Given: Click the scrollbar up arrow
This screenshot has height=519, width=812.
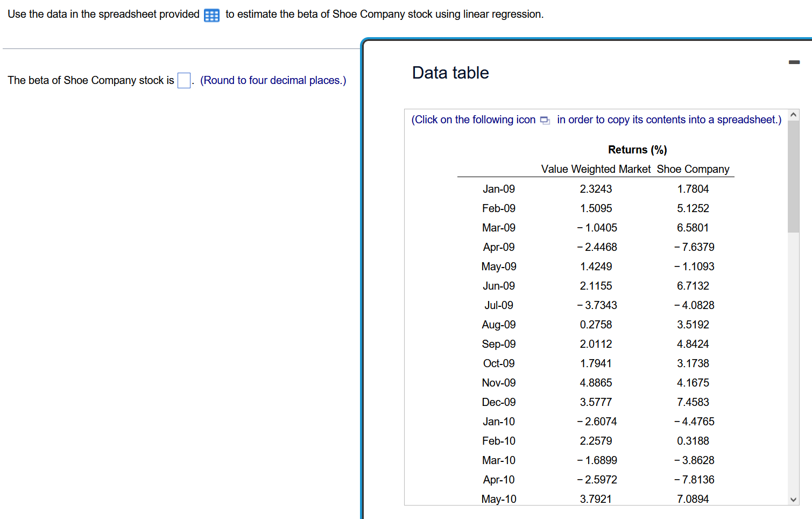Looking at the screenshot, I should tap(793, 114).
